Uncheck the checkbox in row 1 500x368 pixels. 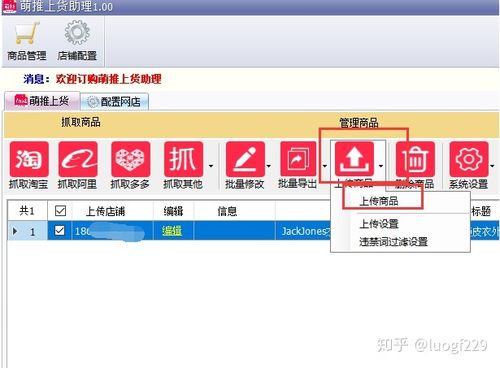pos(59,230)
